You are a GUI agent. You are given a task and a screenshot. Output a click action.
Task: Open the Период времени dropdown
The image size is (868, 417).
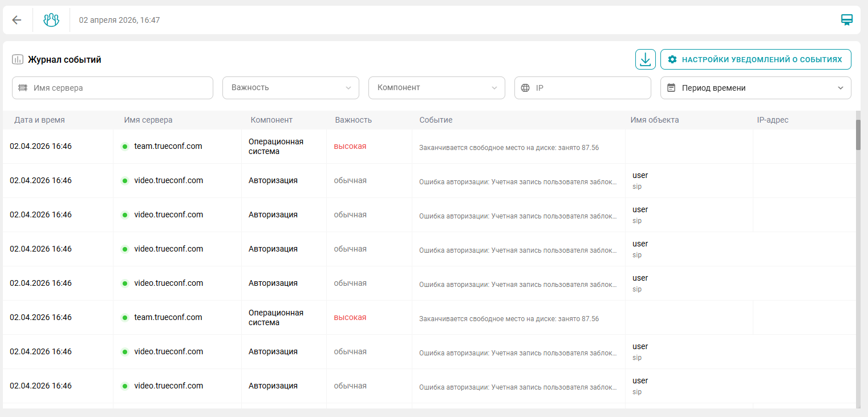pos(756,88)
